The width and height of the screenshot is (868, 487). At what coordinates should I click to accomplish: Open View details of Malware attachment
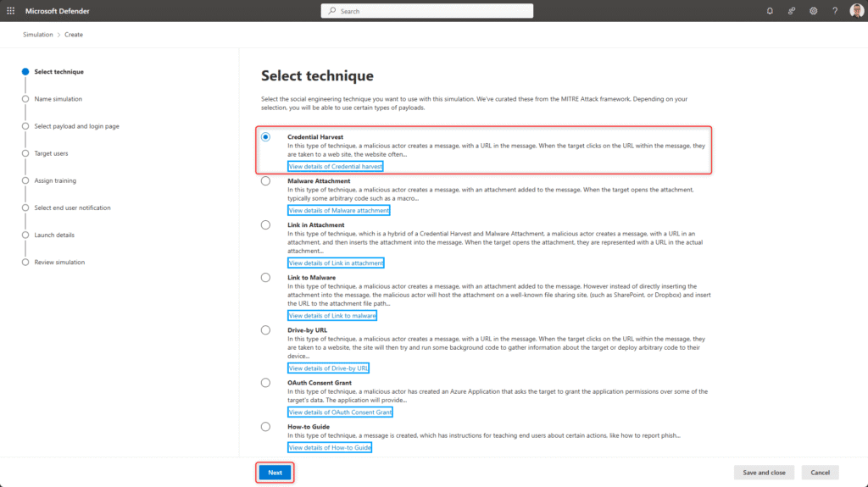(339, 210)
